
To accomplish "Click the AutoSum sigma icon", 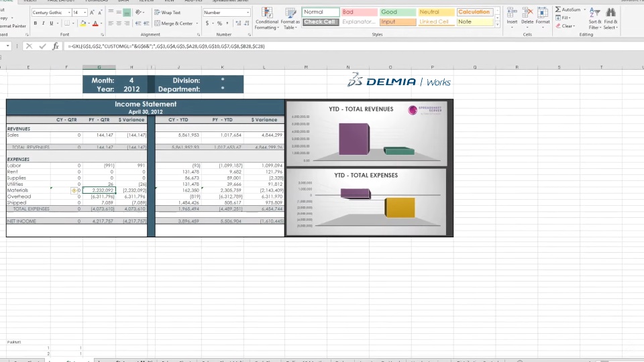I will click(x=558, y=9).
